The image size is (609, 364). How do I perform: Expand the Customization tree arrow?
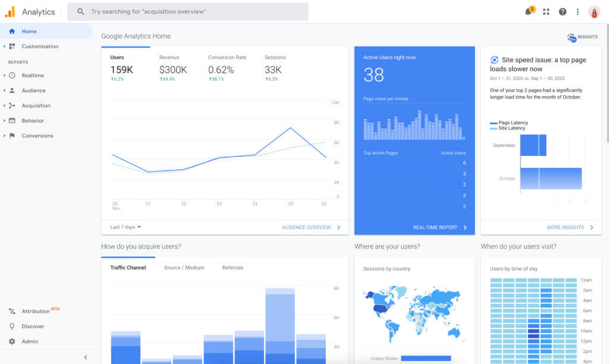point(4,46)
